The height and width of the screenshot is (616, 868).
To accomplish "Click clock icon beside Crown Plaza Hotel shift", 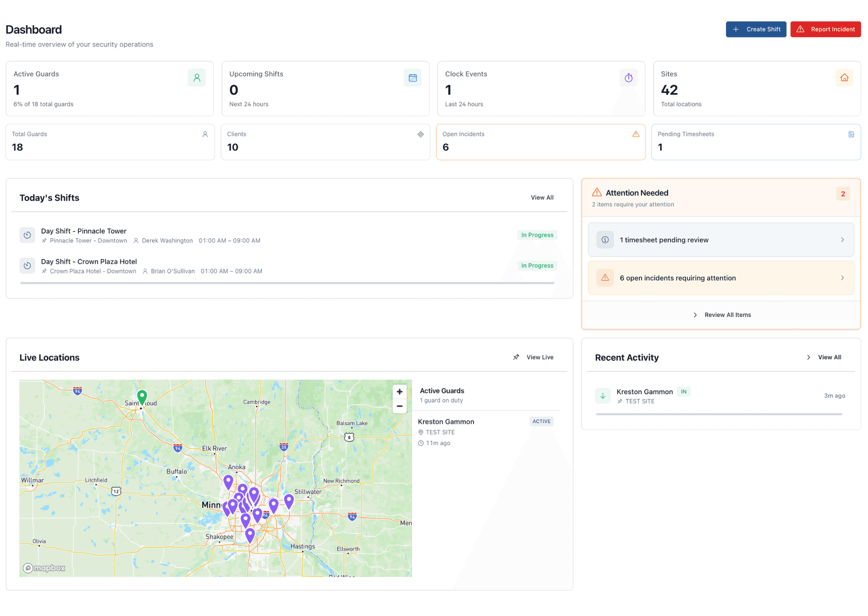I will coord(27,266).
